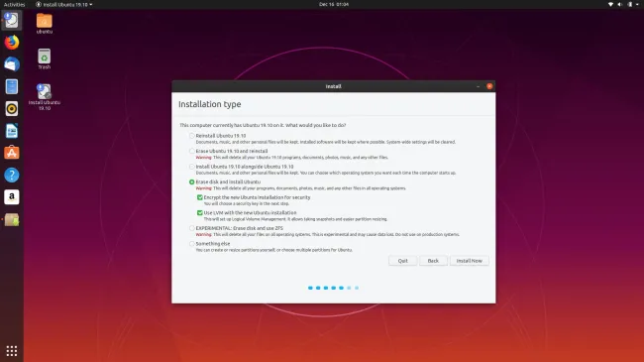Click the Installation type heading
644x362 pixels.
point(210,104)
